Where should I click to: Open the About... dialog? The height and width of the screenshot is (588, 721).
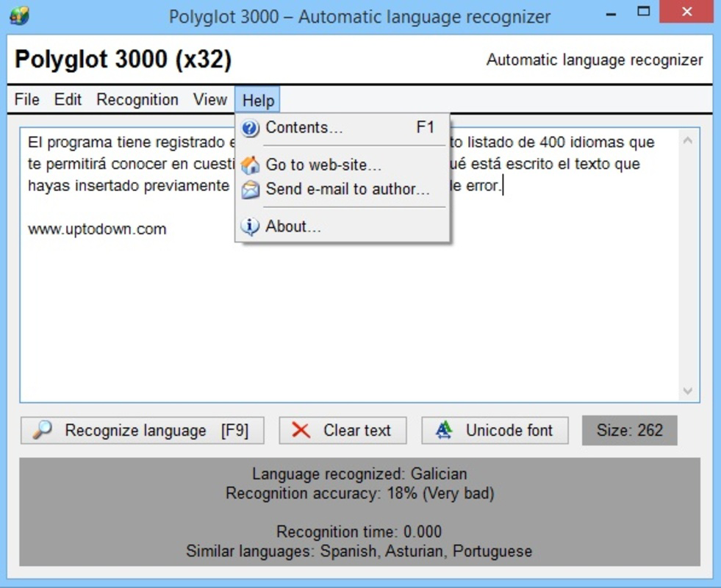pos(342,226)
